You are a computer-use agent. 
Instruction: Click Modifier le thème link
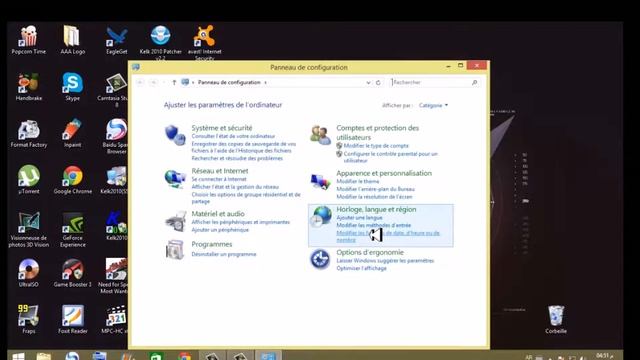pos(358,181)
